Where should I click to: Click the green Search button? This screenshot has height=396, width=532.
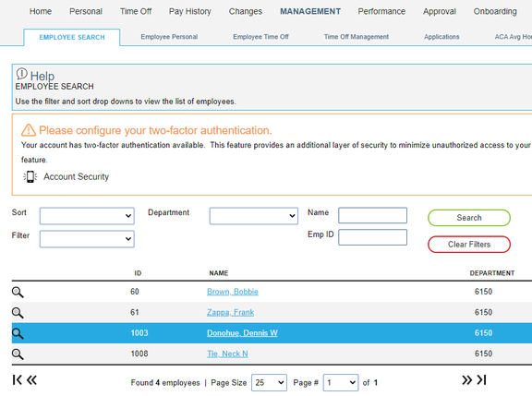coord(469,218)
